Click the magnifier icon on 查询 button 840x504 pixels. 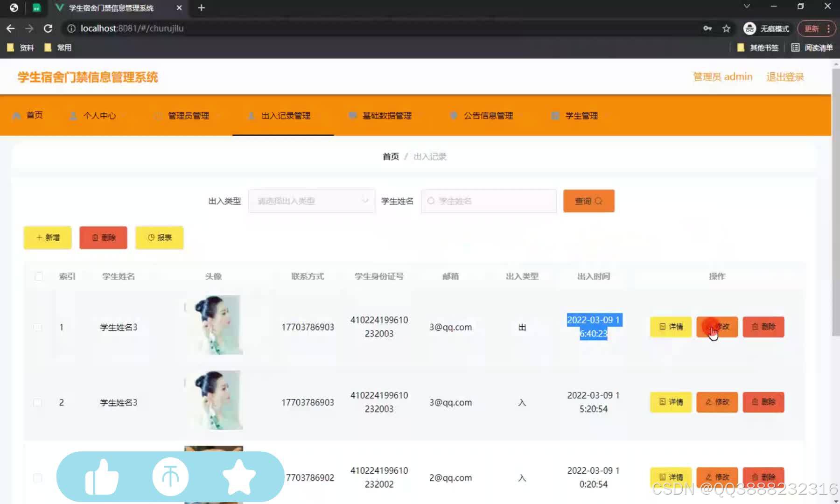(x=599, y=201)
